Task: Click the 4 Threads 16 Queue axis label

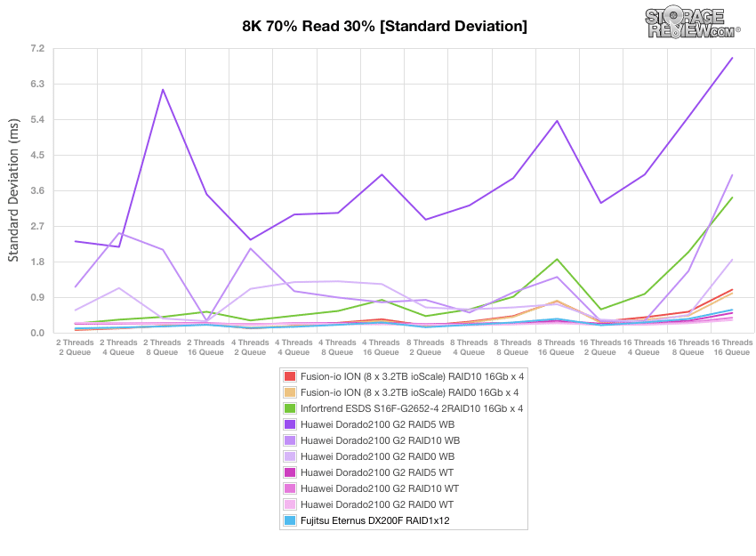Action: point(381,347)
